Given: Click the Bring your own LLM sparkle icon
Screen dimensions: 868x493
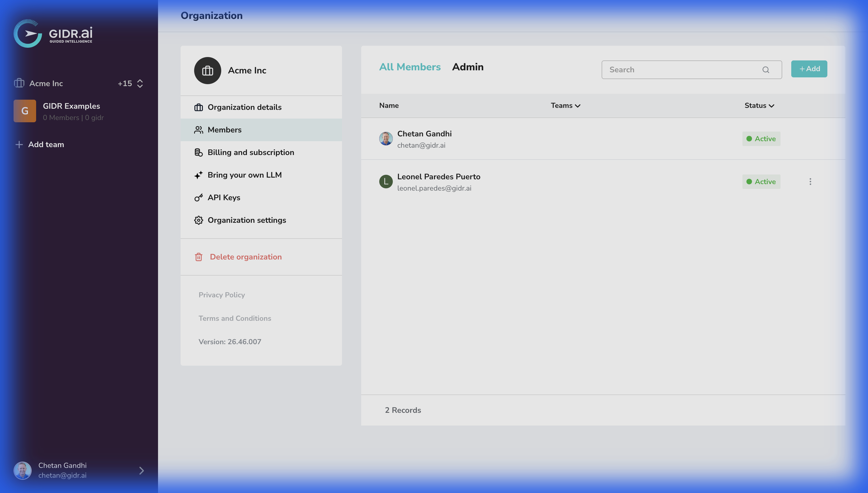Looking at the screenshot, I should [199, 175].
